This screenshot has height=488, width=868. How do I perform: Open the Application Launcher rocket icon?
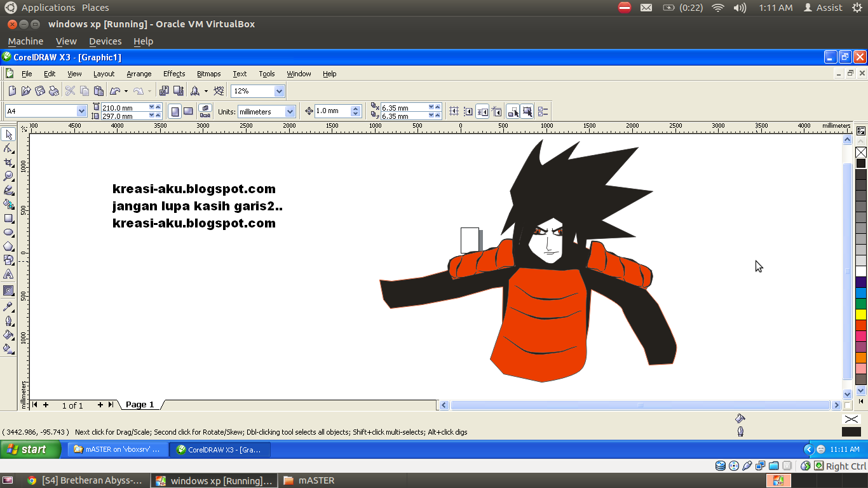(x=195, y=91)
